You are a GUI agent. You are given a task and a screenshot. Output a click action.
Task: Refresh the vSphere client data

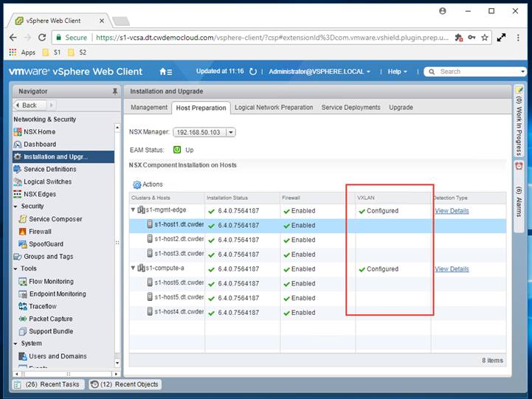pos(253,72)
